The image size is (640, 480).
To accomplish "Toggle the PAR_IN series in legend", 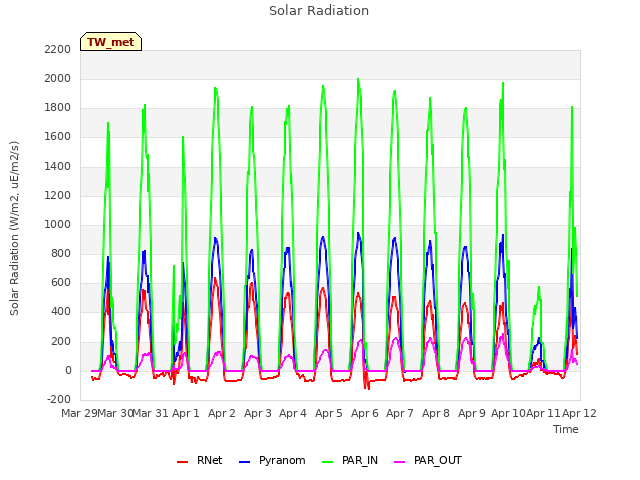I will (350, 461).
